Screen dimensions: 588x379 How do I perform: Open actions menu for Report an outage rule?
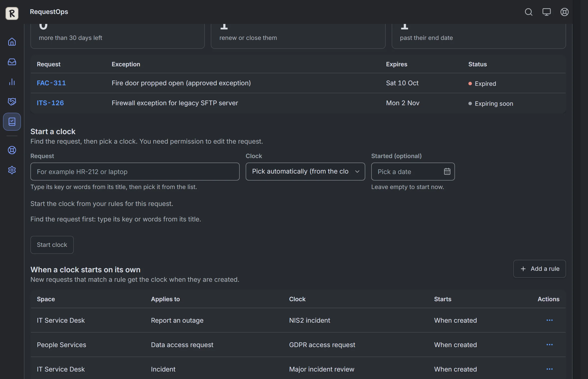[x=549, y=320]
